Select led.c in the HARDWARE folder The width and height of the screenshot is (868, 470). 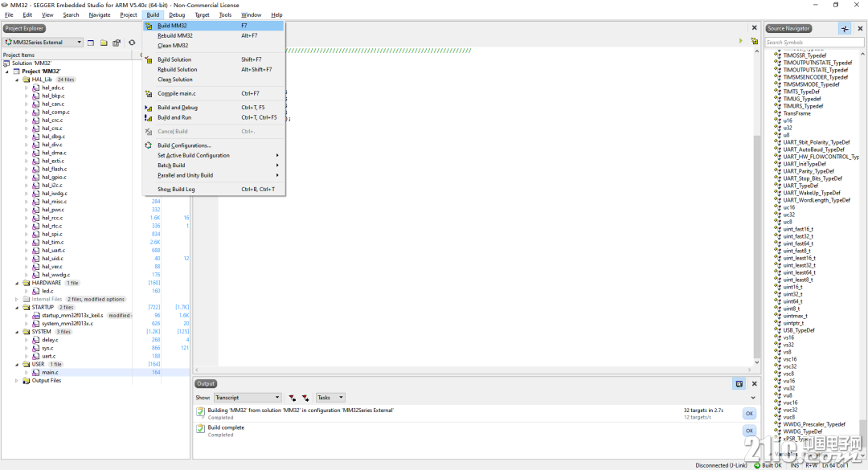pyautogui.click(x=47, y=291)
